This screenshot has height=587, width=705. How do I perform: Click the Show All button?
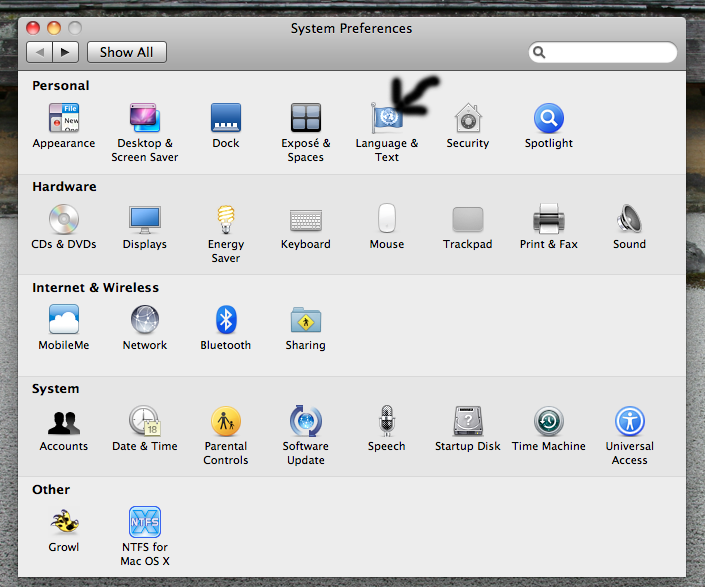(x=127, y=52)
